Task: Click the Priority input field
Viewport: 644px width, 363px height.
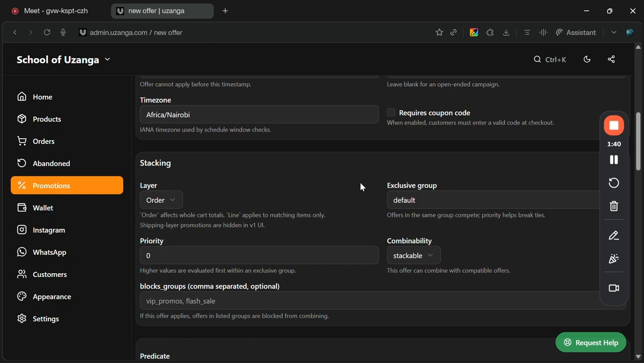Action: (259, 256)
